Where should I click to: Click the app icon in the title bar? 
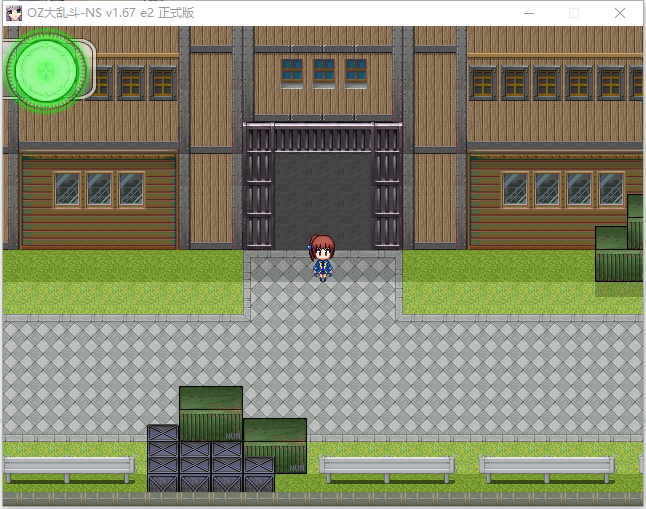pos(14,13)
